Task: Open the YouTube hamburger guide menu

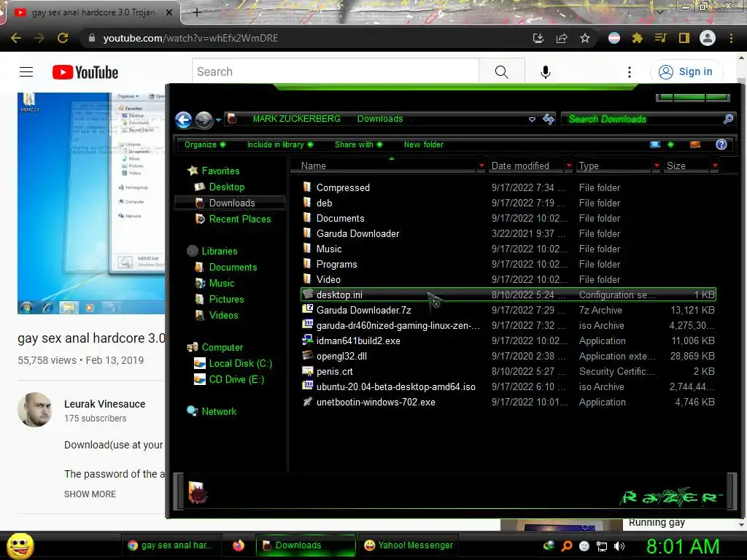Action: pos(26,72)
